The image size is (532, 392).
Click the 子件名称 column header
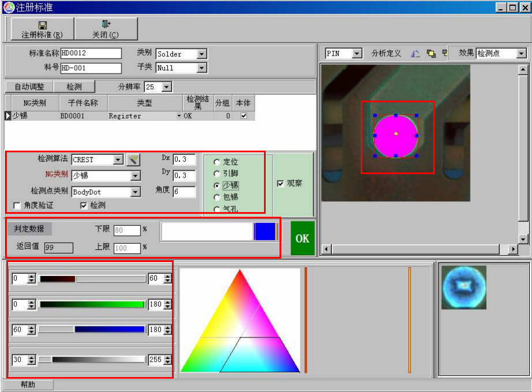[83, 103]
